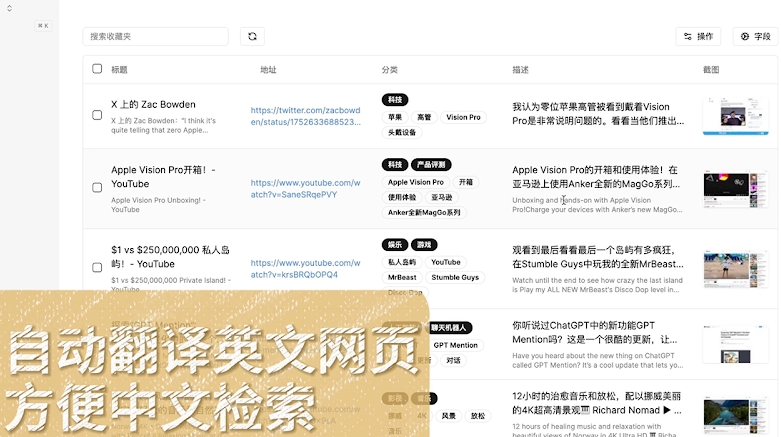Check the $1 vs $250,000,000 row checkbox
Screen dimensions: 781x437
click(x=97, y=268)
